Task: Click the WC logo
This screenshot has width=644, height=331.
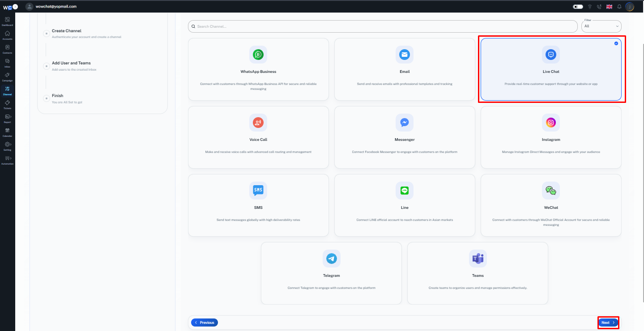Action: [7, 7]
